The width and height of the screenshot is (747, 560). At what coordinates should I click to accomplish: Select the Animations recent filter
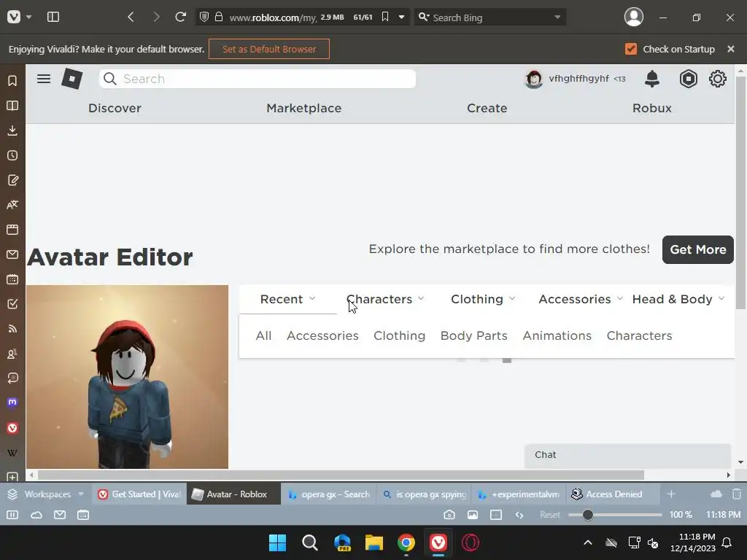[x=557, y=335]
